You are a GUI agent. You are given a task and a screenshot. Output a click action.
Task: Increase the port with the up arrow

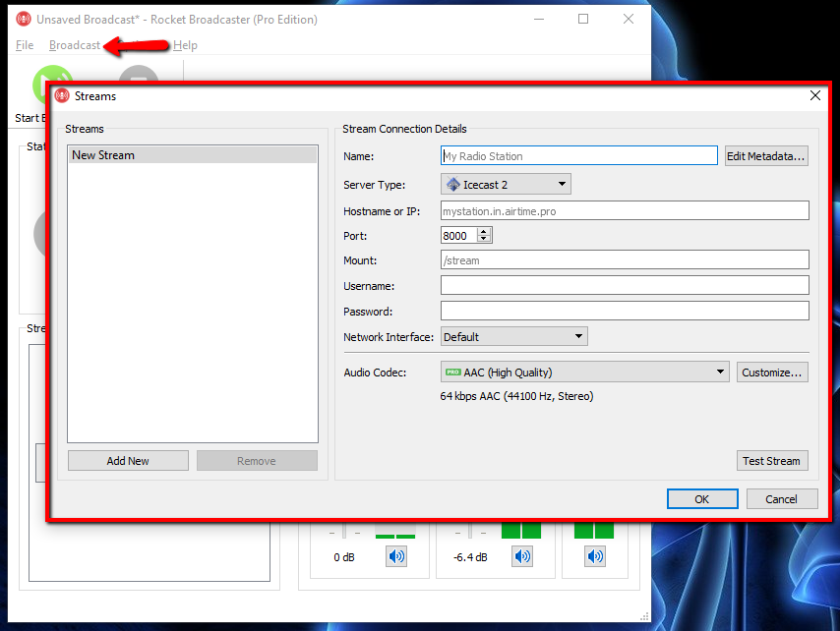coord(484,231)
